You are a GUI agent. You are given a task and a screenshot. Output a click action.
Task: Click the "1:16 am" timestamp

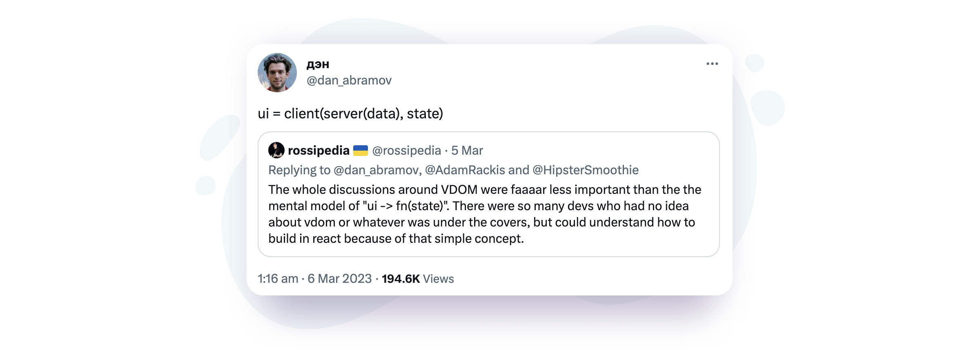point(278,279)
